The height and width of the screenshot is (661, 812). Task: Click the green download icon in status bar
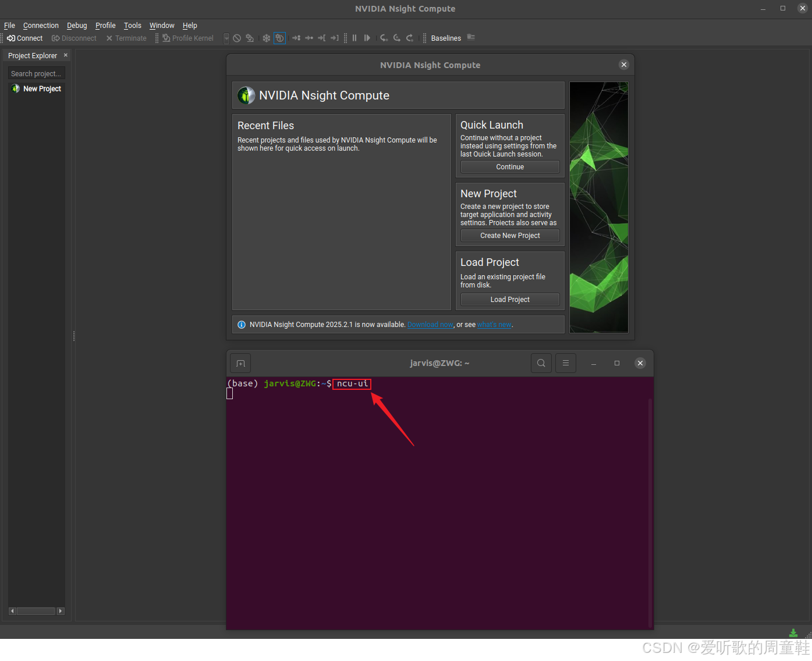(793, 632)
